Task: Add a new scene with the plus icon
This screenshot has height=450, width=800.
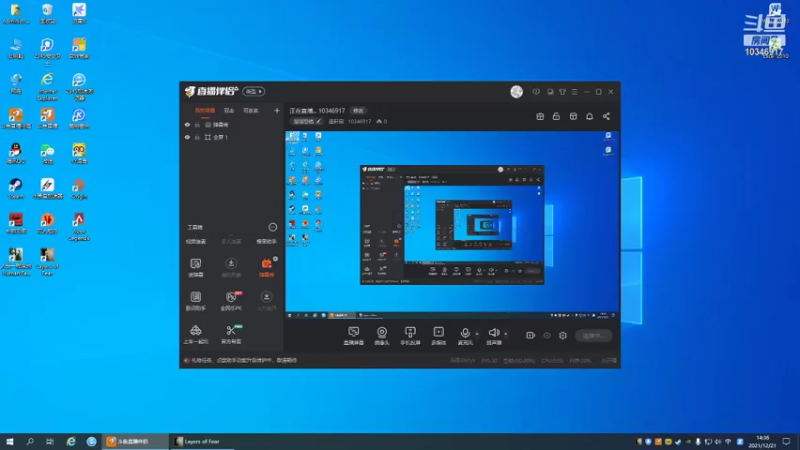Action: pos(277,110)
